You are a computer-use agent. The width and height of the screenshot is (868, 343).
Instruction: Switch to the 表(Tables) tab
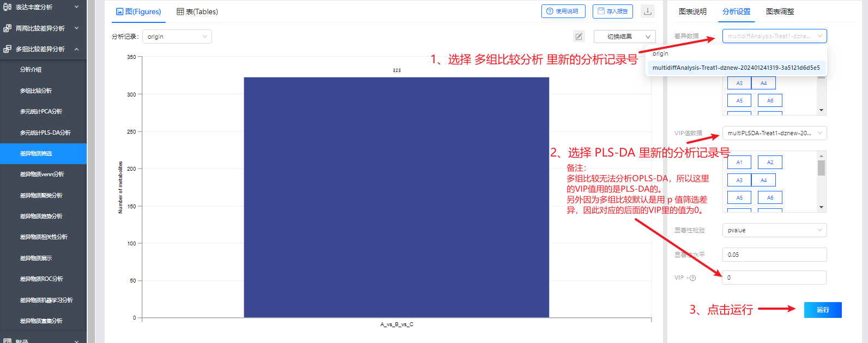point(197,11)
